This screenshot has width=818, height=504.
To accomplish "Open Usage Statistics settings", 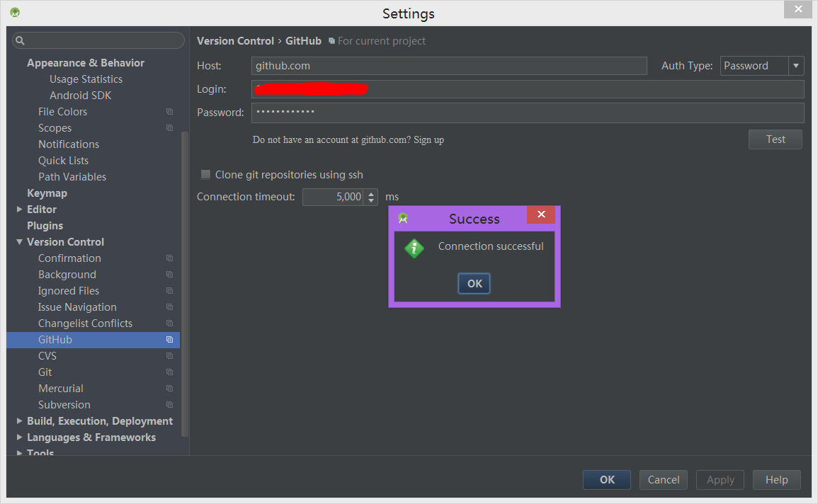I will tap(86, 79).
